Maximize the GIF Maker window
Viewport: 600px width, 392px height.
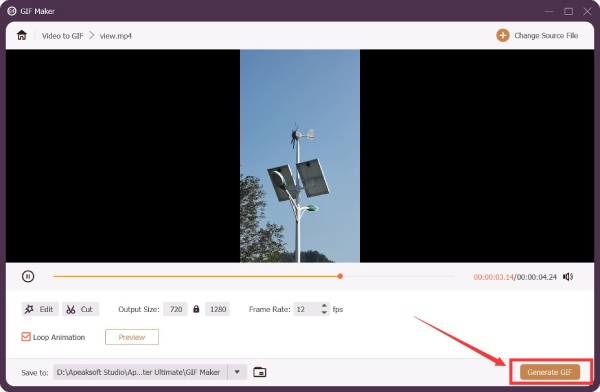pos(568,11)
